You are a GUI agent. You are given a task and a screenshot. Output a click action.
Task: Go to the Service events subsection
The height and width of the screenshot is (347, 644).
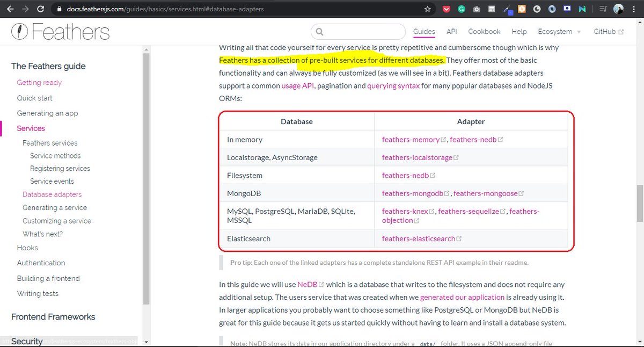coord(52,182)
